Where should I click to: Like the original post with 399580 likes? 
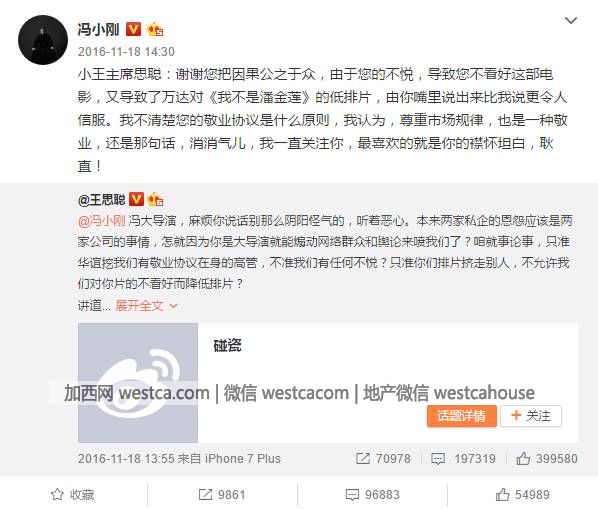click(547, 458)
